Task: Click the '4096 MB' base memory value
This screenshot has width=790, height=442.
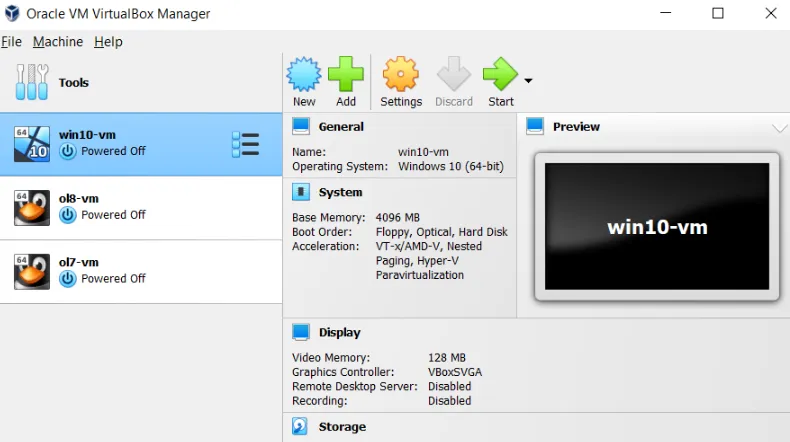Action: coord(398,217)
